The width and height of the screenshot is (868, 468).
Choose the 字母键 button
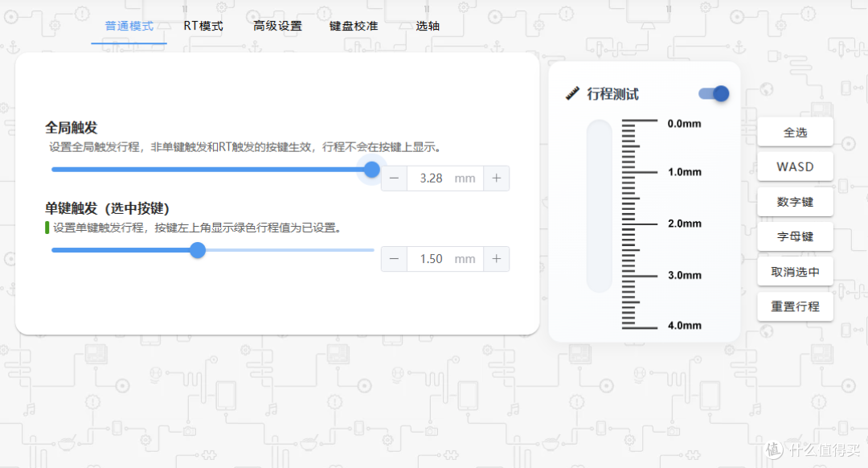tap(795, 236)
